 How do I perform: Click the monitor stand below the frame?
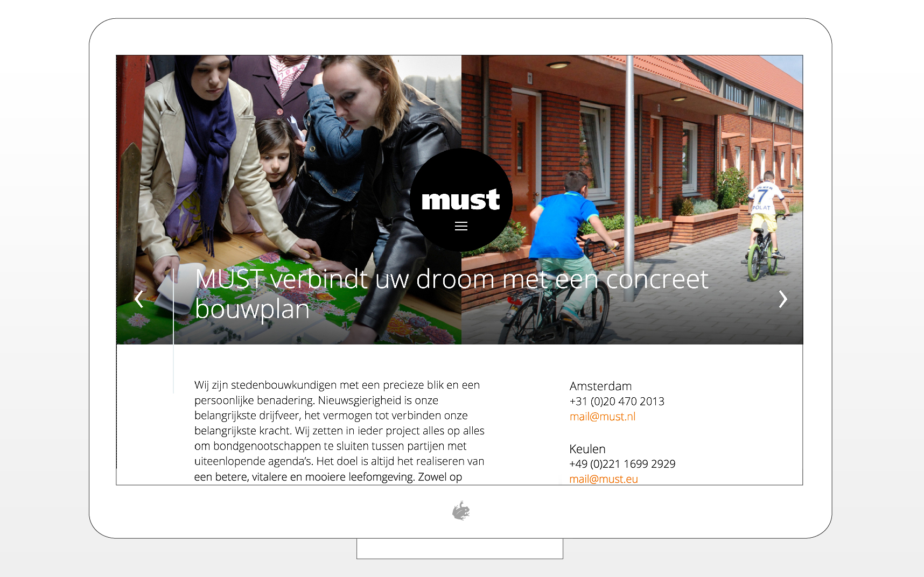pos(460,548)
